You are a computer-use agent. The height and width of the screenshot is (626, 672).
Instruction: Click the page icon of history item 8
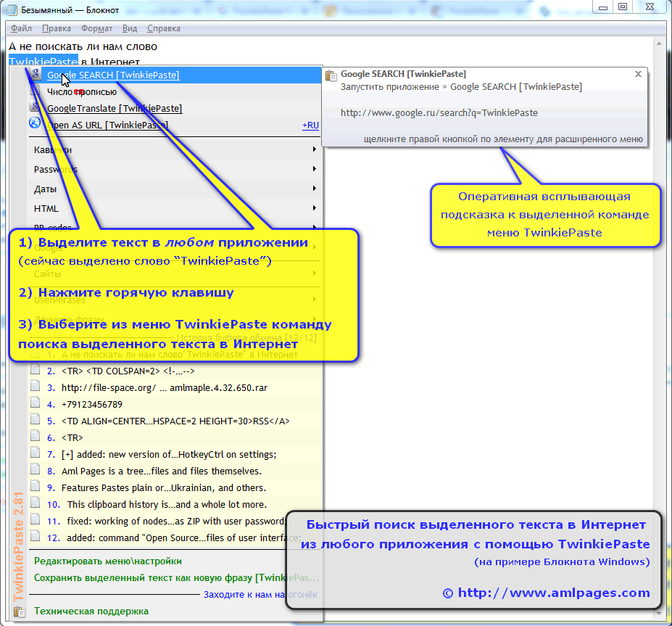click(35, 469)
